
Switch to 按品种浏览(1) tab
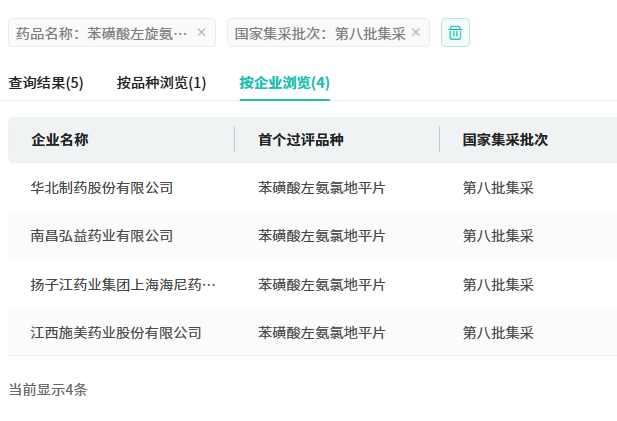[161, 83]
